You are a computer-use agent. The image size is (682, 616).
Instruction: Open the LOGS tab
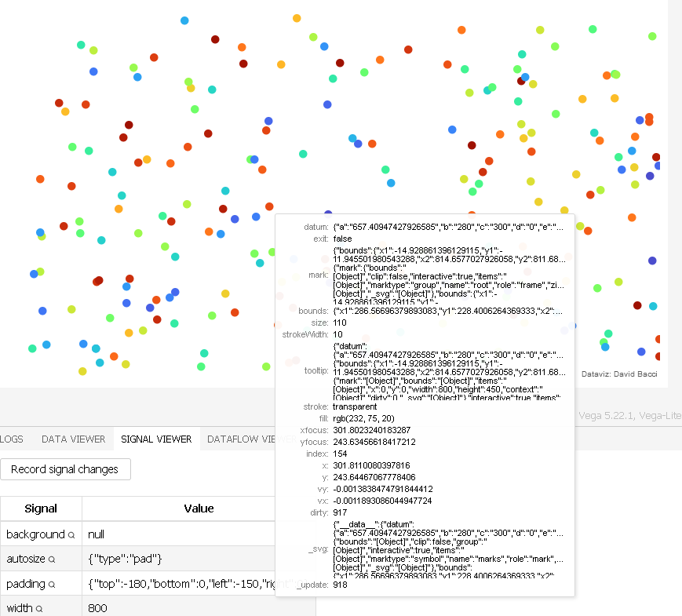tap(9, 439)
